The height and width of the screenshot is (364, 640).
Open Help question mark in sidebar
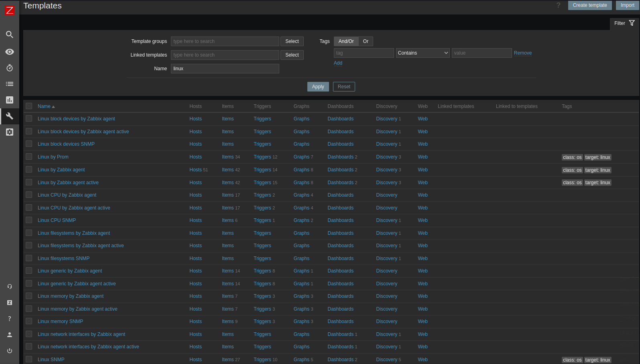10,319
